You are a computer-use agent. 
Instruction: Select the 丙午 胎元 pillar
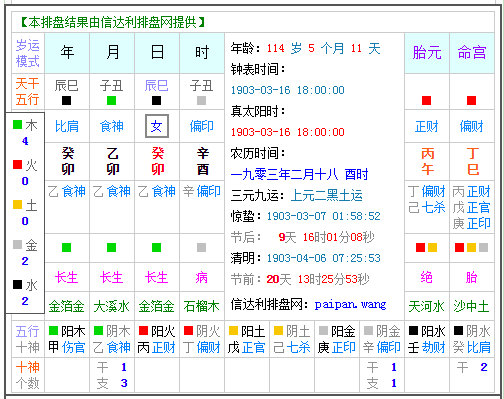tap(427, 162)
